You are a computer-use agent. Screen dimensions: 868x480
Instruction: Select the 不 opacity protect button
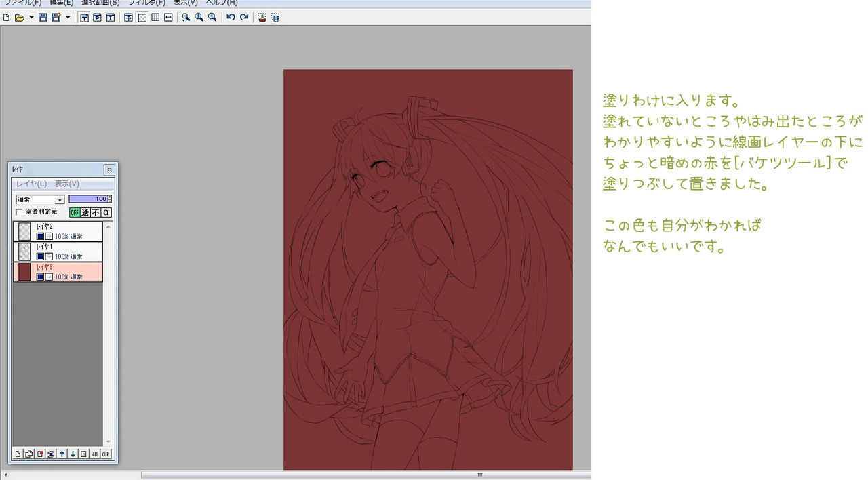click(x=96, y=212)
